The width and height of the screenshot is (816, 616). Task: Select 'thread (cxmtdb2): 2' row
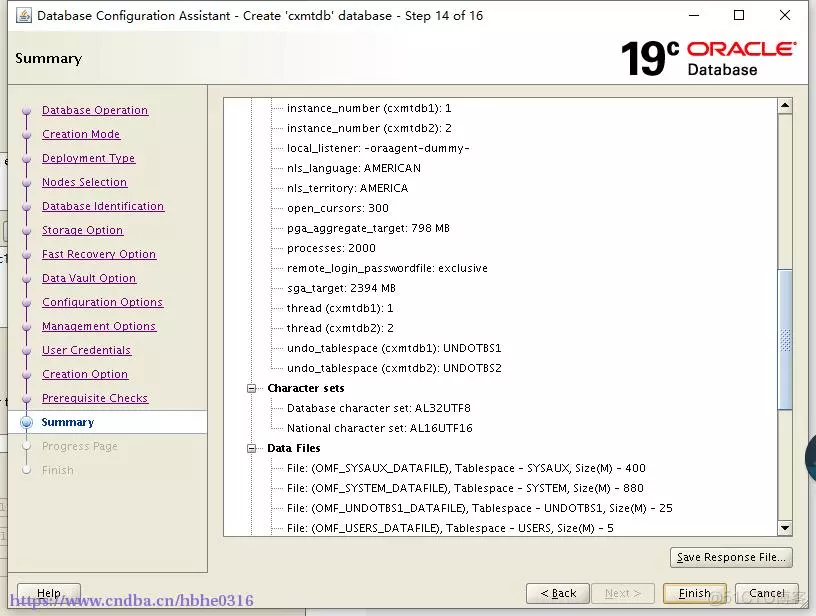[340, 328]
